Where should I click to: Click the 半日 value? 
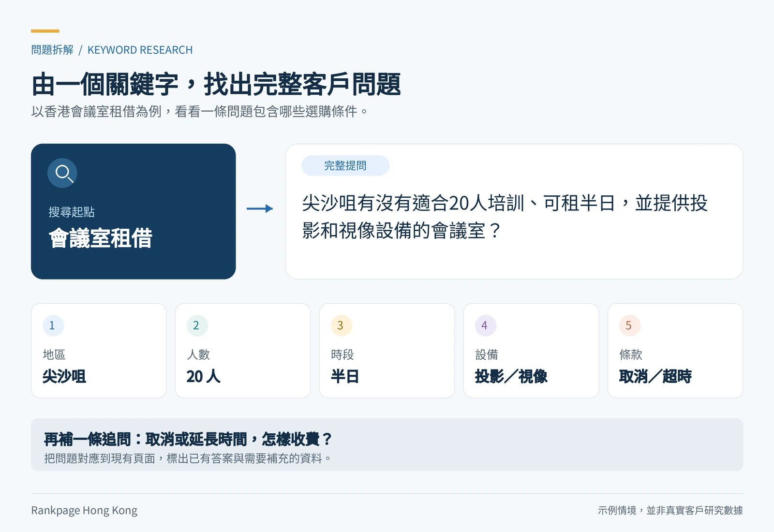tap(345, 376)
